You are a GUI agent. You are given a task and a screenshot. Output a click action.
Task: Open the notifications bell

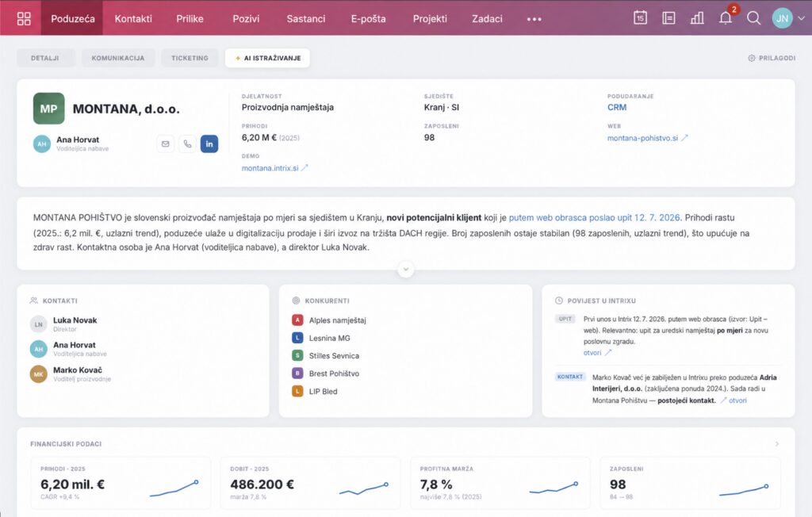[726, 18]
